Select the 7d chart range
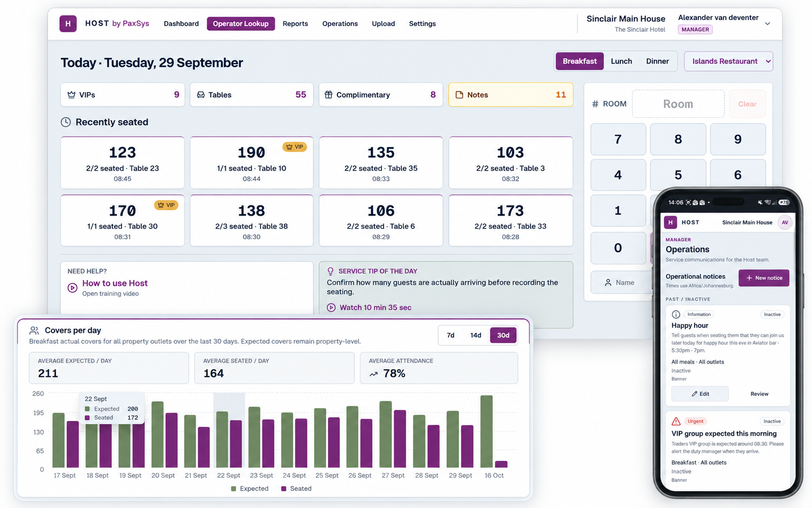The image size is (812, 508). [451, 335]
